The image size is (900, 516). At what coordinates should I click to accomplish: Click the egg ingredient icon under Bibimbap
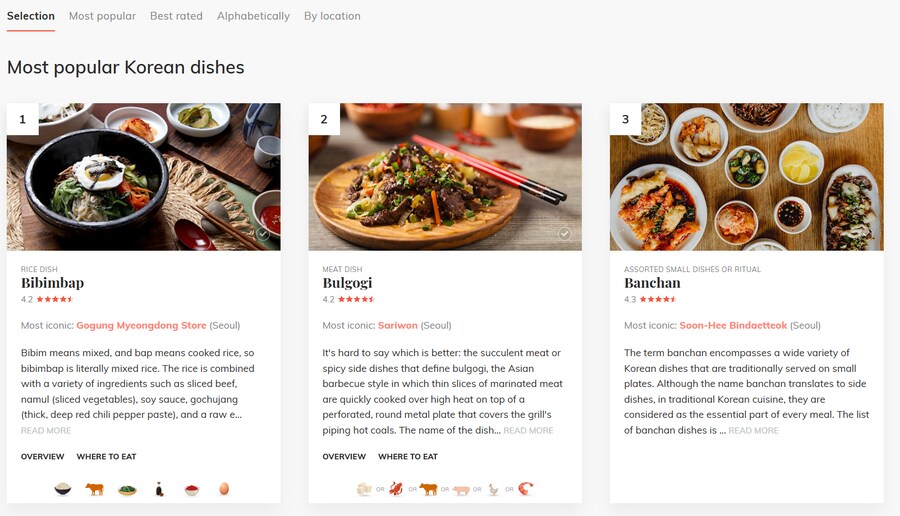[x=223, y=489]
